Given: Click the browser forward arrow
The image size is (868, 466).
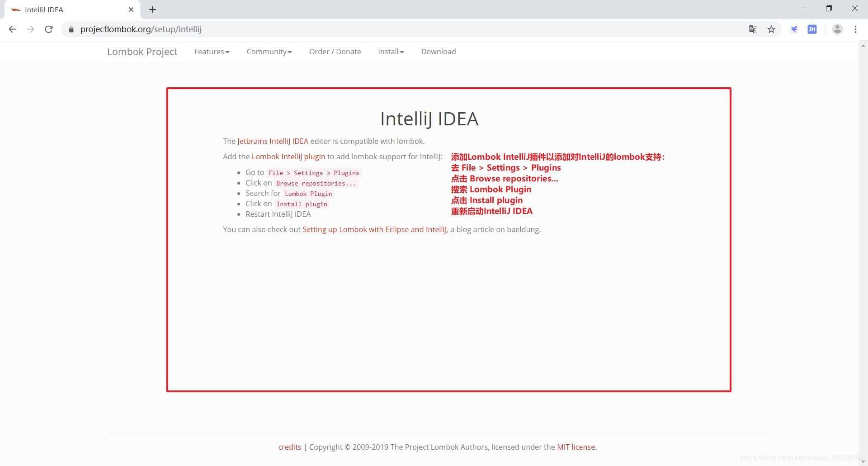Looking at the screenshot, I should (x=30, y=29).
